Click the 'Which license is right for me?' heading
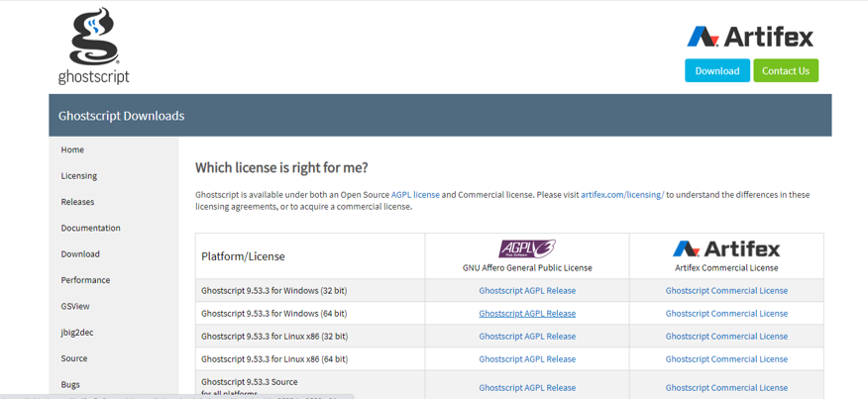The width and height of the screenshot is (868, 399). pyautogui.click(x=281, y=167)
